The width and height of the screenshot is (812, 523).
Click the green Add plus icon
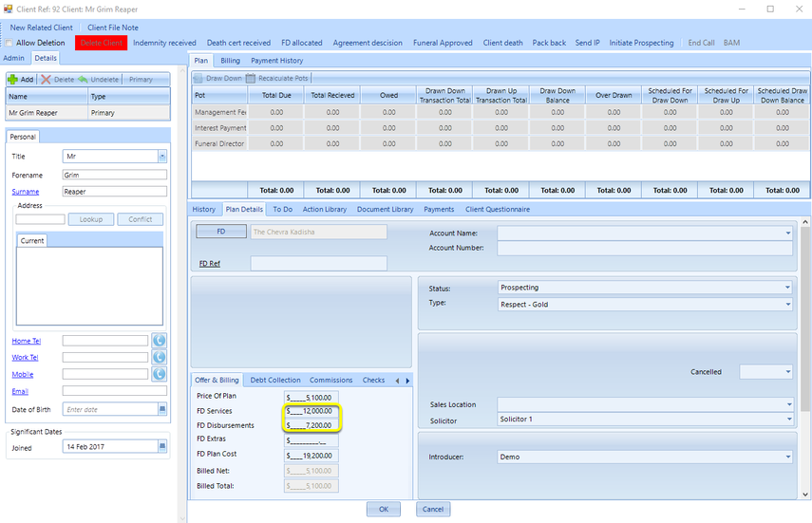[x=13, y=79]
